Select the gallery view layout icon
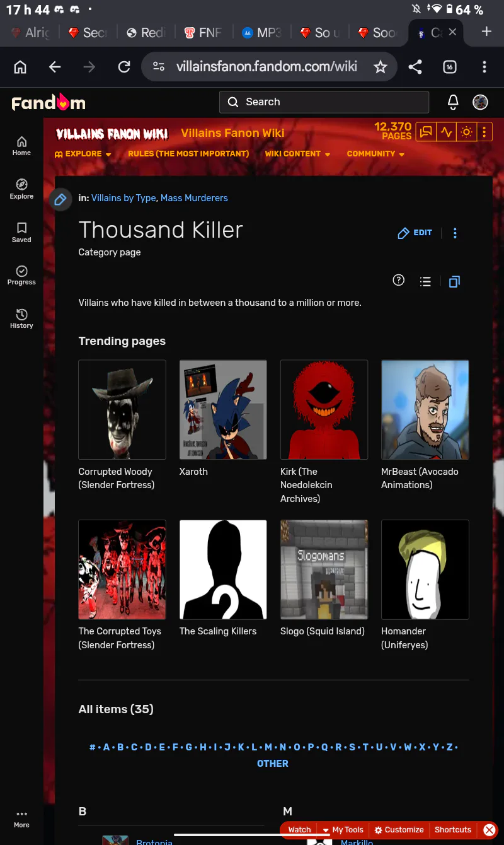504x845 pixels. 454,282
